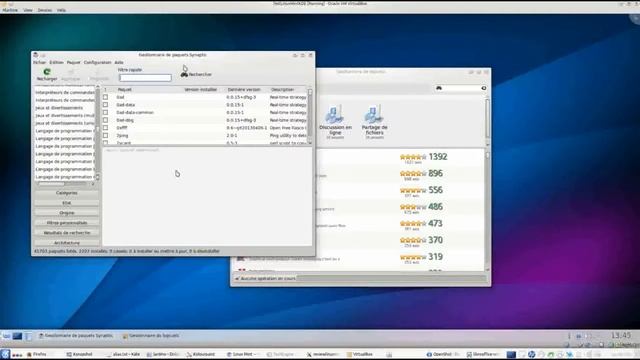Open host KDE application launcher icon
Viewport: 640px width, 360px height.
(x=5, y=354)
